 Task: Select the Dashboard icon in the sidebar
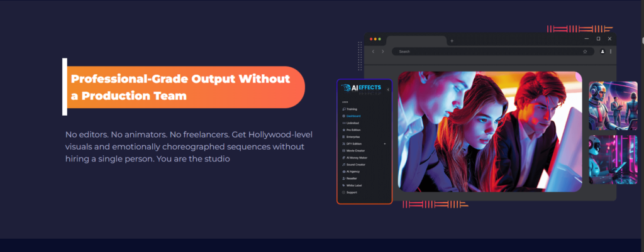click(x=343, y=116)
